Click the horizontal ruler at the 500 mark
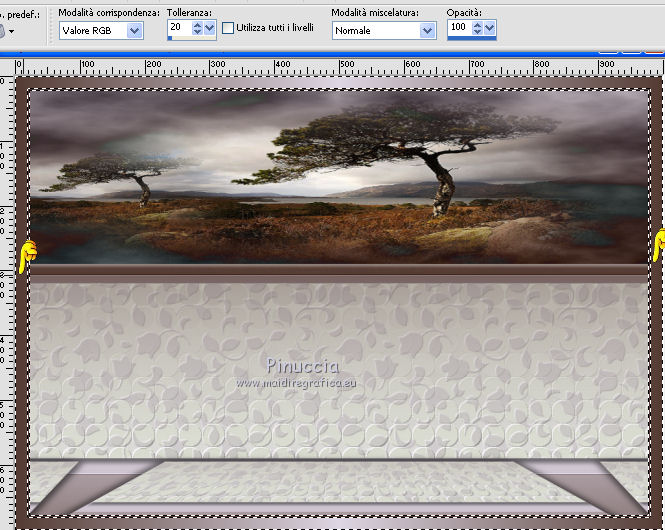 coord(347,66)
